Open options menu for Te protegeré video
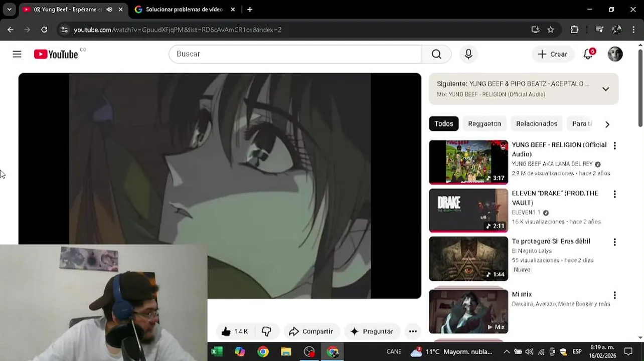Image resolution: width=644 pixels, height=361 pixels. pyautogui.click(x=614, y=242)
